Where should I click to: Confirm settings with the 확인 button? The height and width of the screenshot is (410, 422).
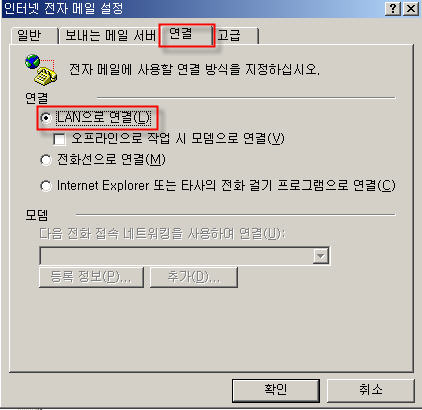pyautogui.click(x=276, y=390)
